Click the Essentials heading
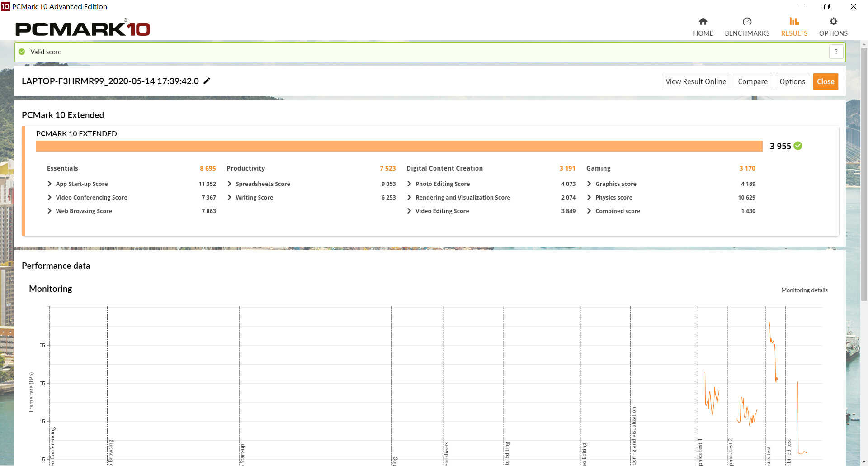 coord(62,168)
